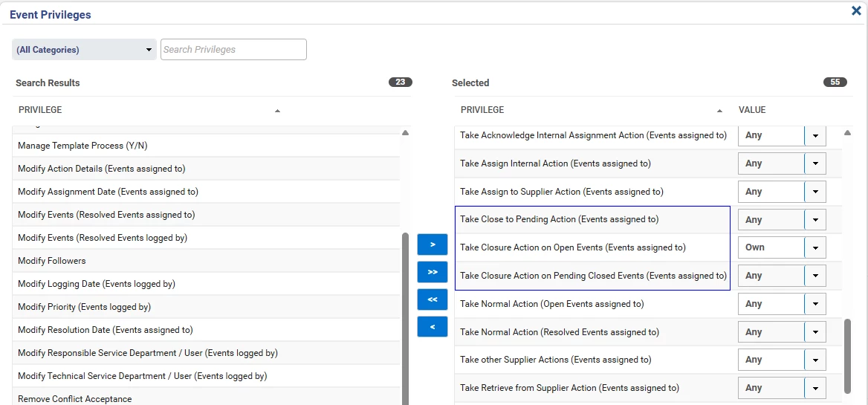Screen dimensions: 868x405
Task: Close the Event Privileges dialog
Action: click(856, 11)
